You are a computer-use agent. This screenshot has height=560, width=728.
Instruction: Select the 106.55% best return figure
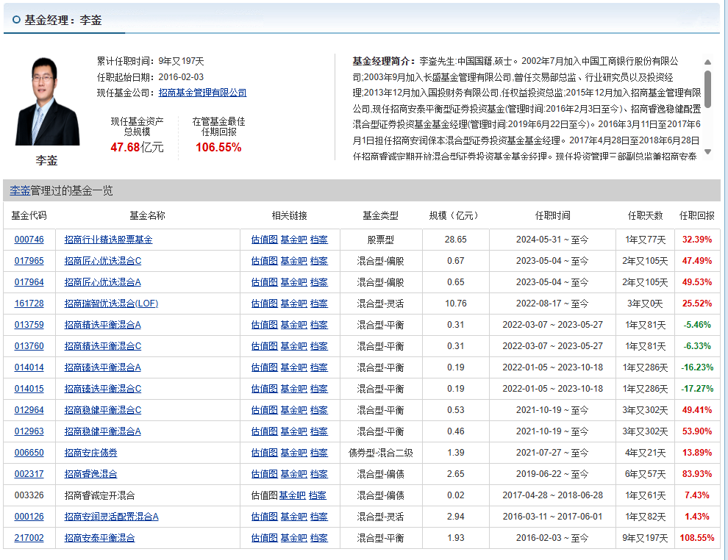tap(218, 148)
